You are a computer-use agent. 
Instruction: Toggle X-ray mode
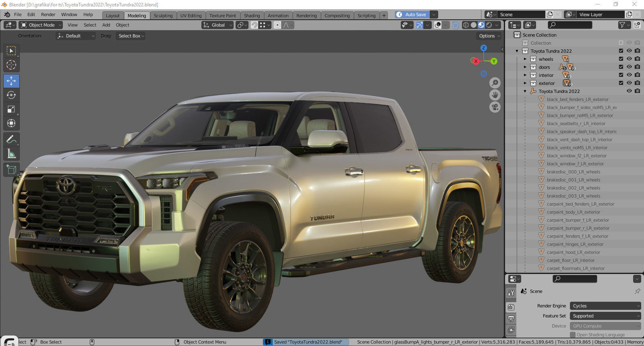coord(456,25)
